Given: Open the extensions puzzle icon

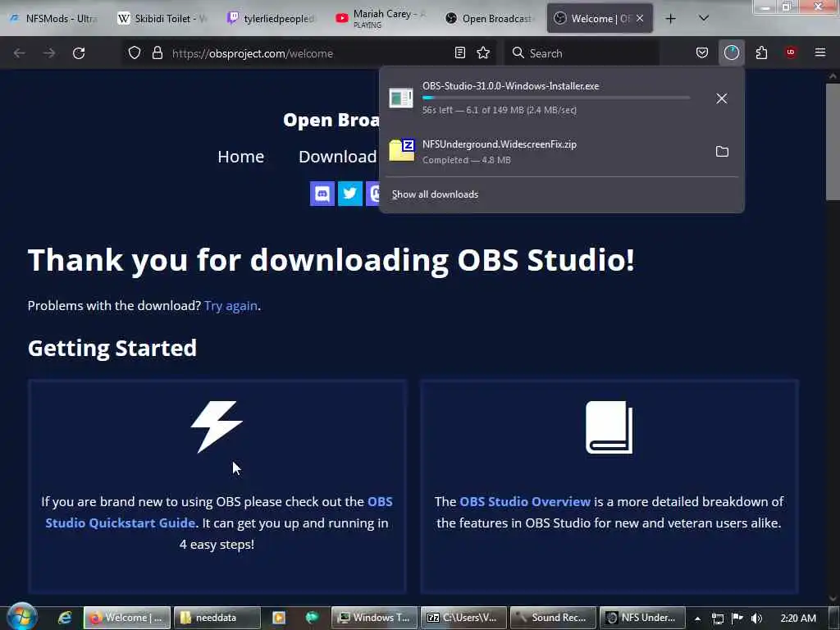Looking at the screenshot, I should point(761,53).
